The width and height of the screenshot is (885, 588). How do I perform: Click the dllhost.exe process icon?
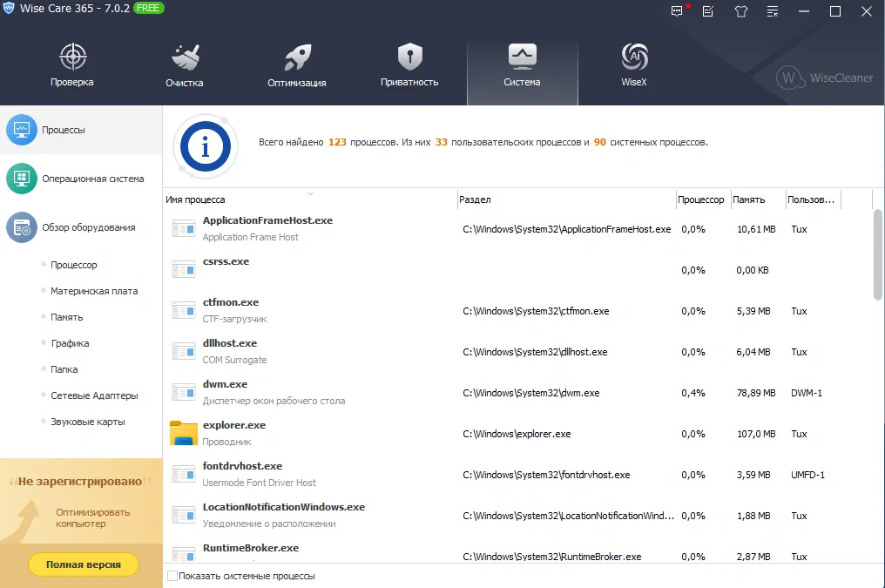[x=184, y=352]
